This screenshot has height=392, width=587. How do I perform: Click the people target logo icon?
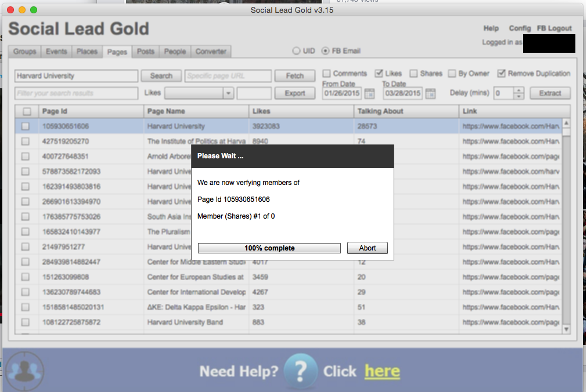[x=25, y=371]
